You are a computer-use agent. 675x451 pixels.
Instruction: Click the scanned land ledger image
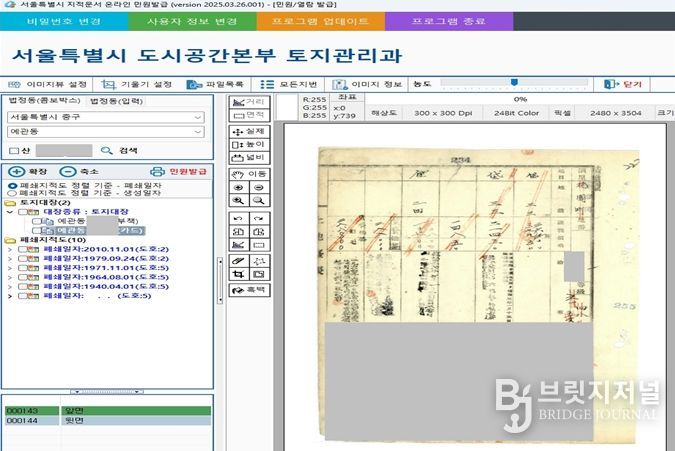click(478, 295)
